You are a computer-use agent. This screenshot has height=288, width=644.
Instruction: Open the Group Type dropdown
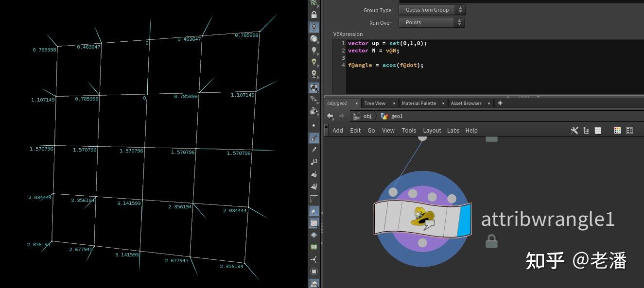click(432, 10)
